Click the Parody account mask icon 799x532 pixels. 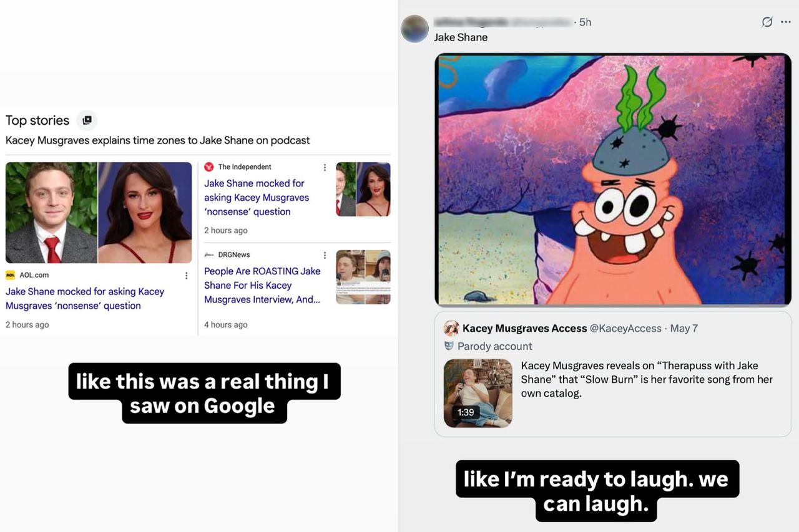pos(449,346)
